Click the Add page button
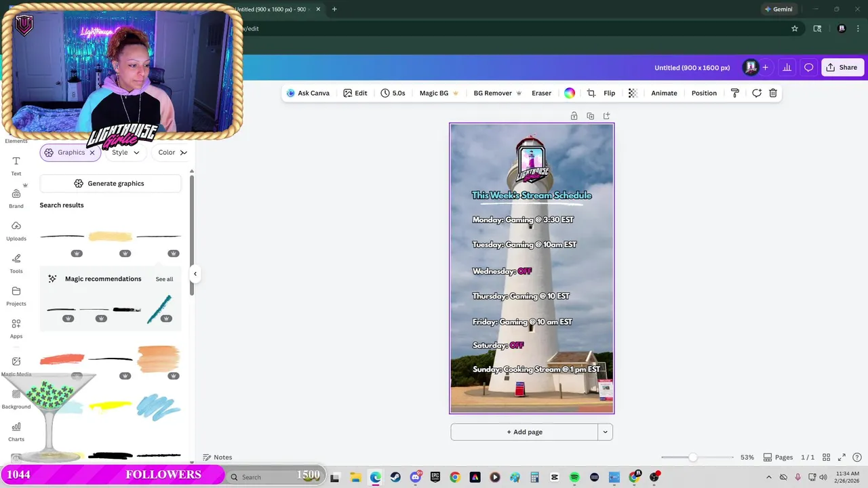Viewport: 868px width, 488px height. tap(524, 432)
